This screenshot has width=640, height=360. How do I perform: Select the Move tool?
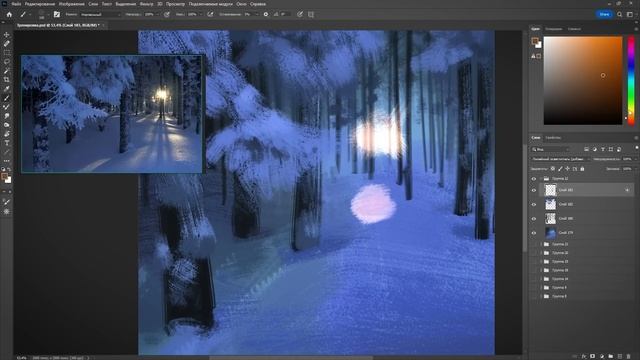click(7, 35)
